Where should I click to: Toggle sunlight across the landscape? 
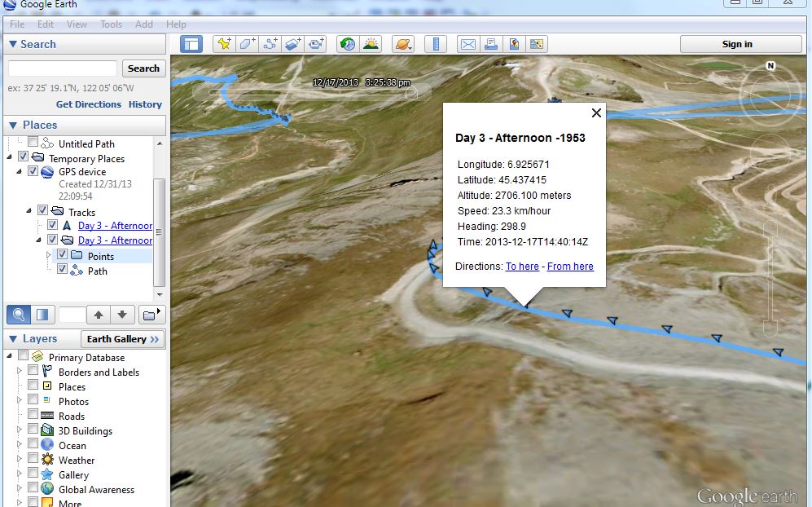(371, 44)
